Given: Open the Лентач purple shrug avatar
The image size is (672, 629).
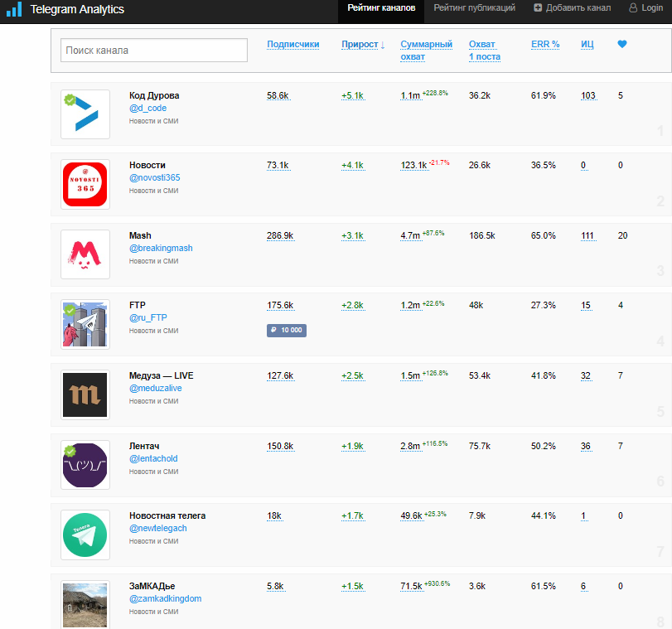Looking at the screenshot, I should point(85,465).
